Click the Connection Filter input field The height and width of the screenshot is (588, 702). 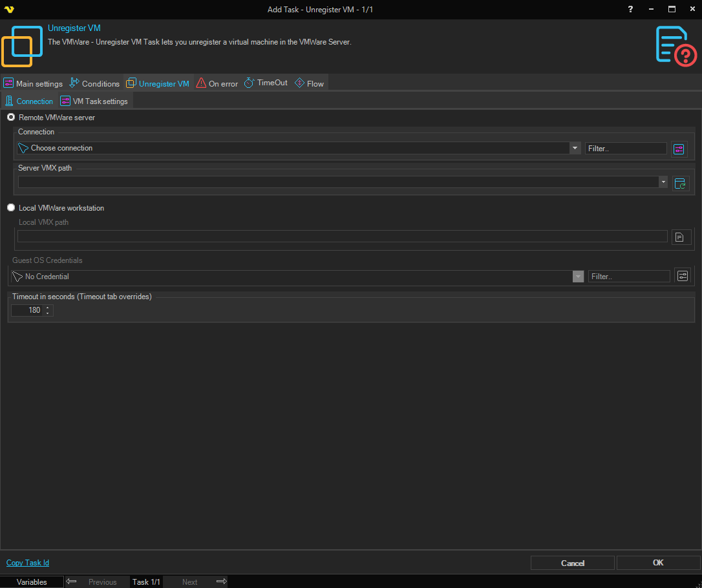point(625,149)
